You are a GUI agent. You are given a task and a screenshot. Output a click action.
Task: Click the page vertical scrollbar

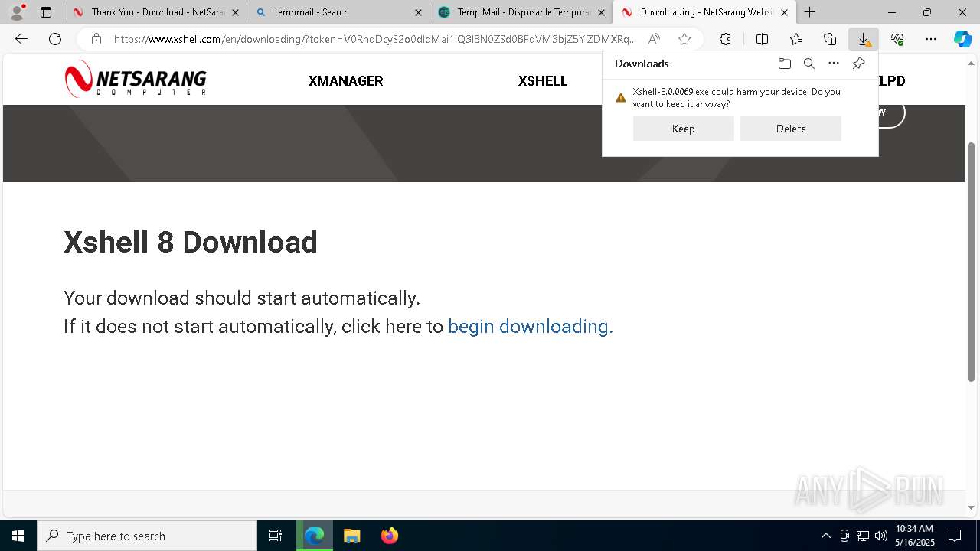click(x=972, y=262)
